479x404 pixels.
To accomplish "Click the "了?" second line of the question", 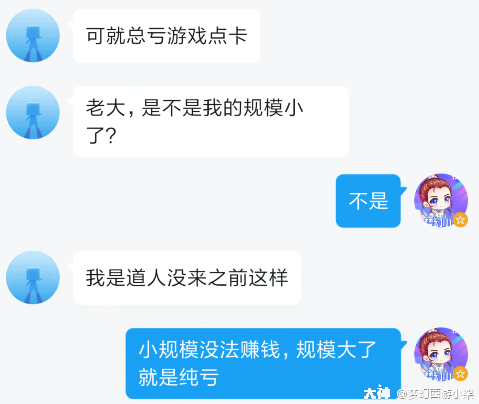I will [101, 135].
